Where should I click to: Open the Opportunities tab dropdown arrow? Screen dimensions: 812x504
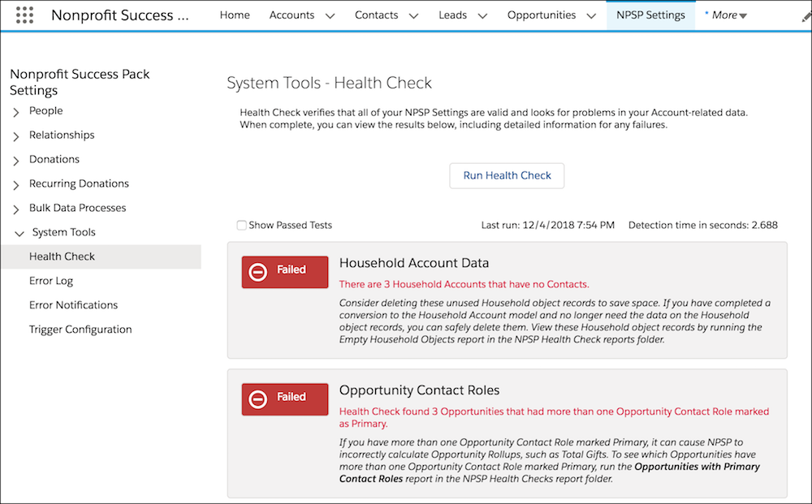click(x=591, y=16)
